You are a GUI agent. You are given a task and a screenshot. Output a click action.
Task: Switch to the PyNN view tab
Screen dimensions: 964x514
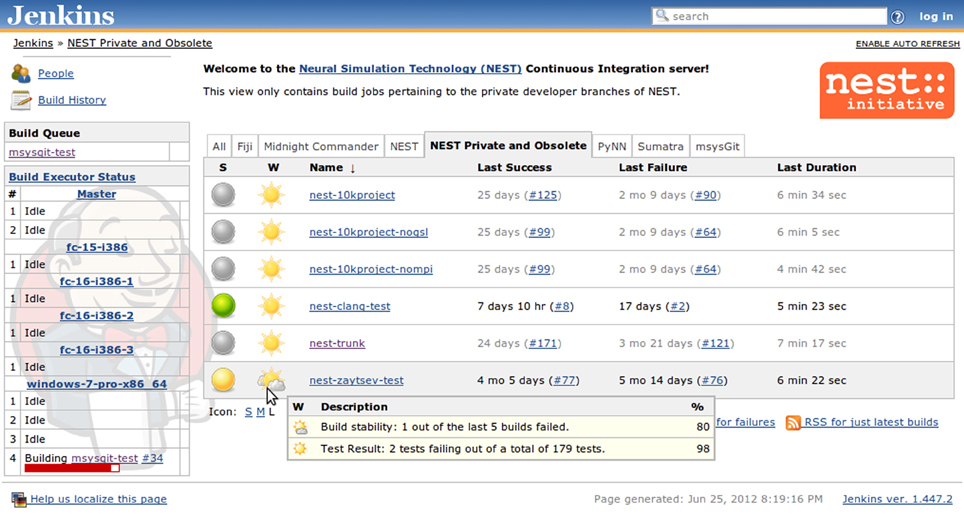(612, 146)
